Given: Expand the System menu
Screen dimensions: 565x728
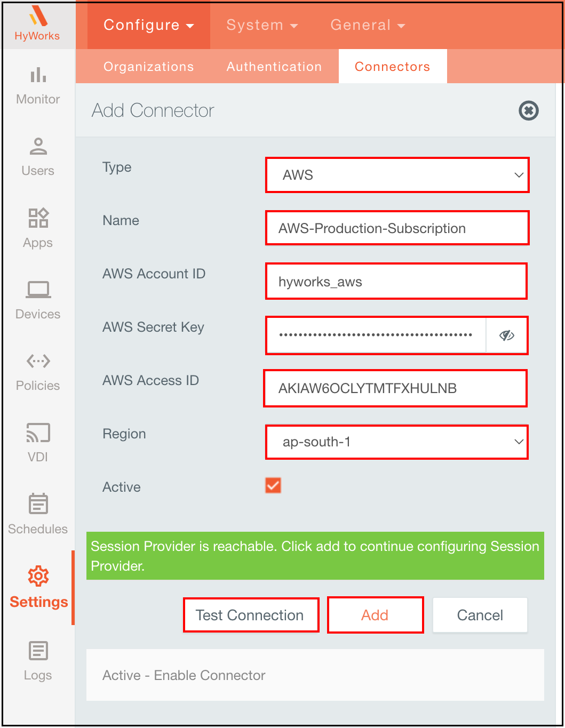Looking at the screenshot, I should click(262, 25).
